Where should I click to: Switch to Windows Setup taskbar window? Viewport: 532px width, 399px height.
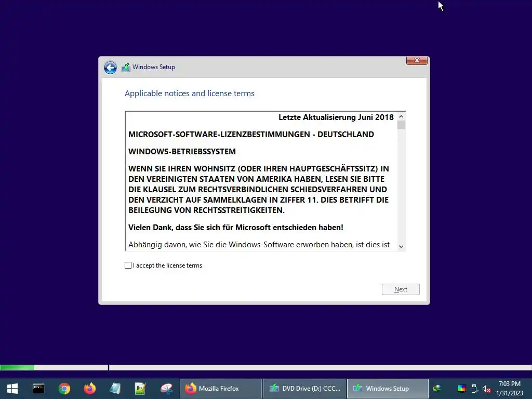tap(388, 389)
